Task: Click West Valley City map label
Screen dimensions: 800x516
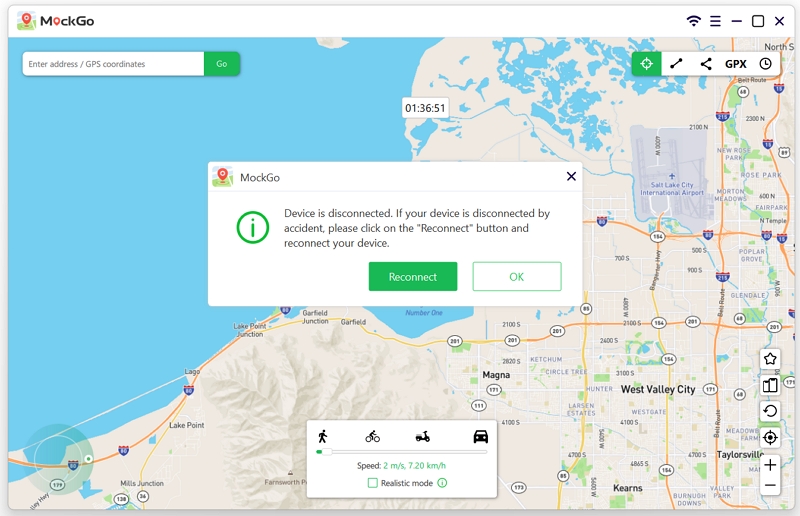Action: point(658,389)
